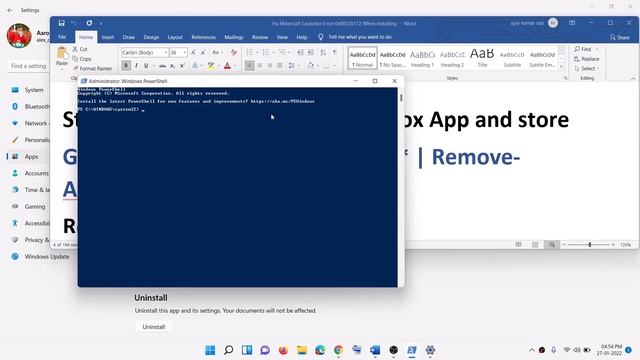Click the Paste clipboard icon

point(62,53)
